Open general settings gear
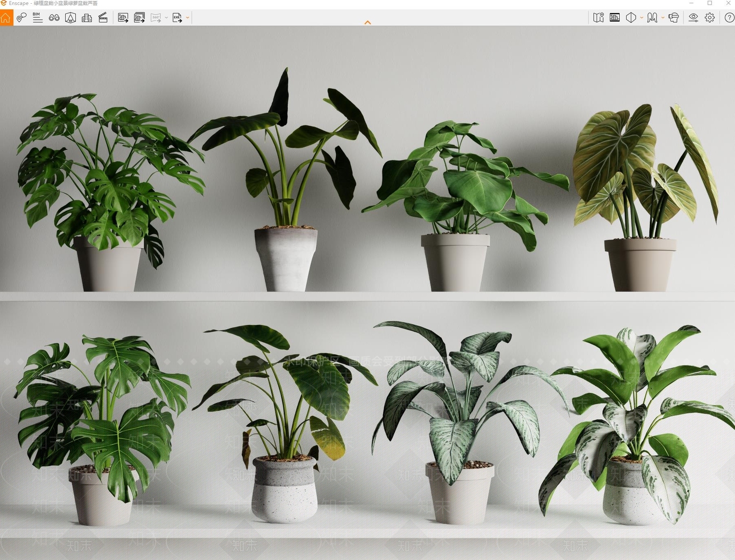 pyautogui.click(x=710, y=18)
